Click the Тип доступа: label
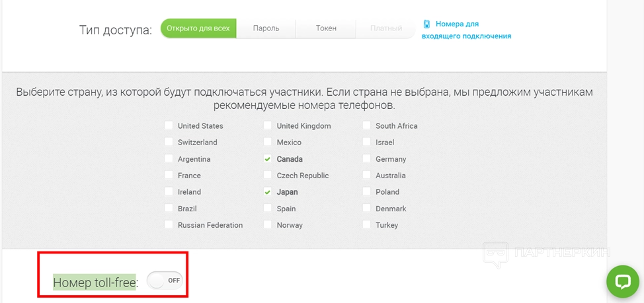The image size is (644, 303). pyautogui.click(x=116, y=30)
